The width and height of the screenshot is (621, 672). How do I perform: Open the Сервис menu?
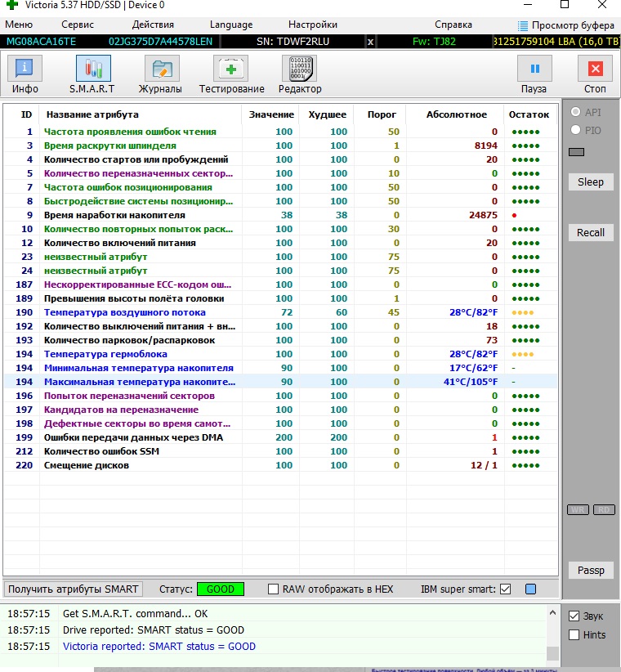coord(77,25)
